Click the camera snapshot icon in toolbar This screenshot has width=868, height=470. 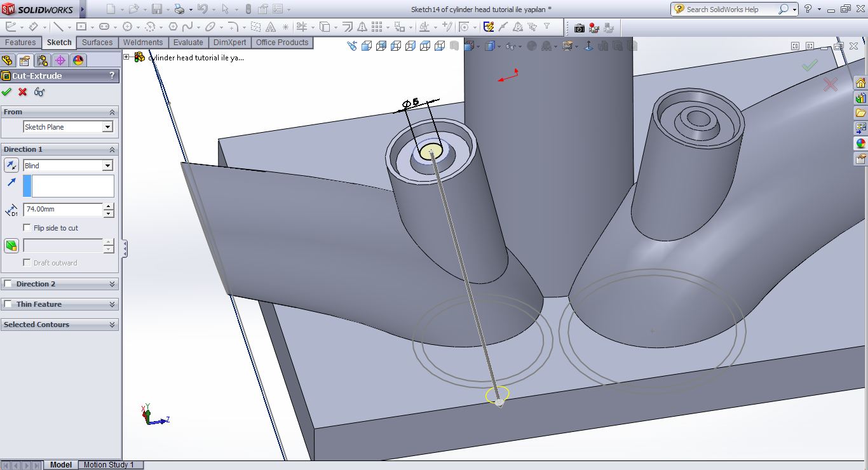pyautogui.click(x=579, y=27)
